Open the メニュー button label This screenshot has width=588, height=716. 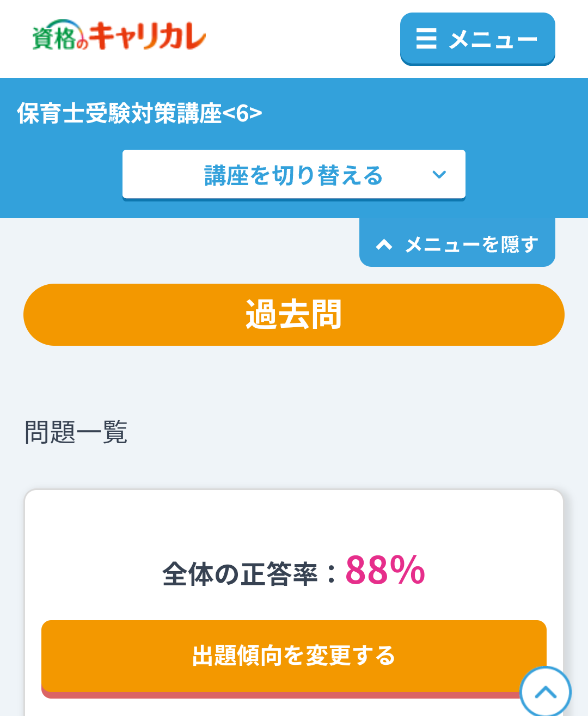[493, 39]
